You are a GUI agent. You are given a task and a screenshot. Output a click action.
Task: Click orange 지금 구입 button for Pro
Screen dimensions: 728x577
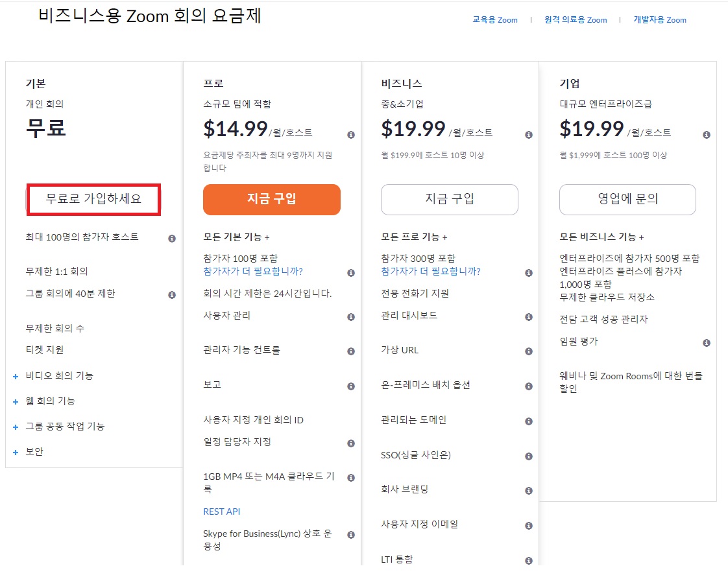(x=272, y=200)
